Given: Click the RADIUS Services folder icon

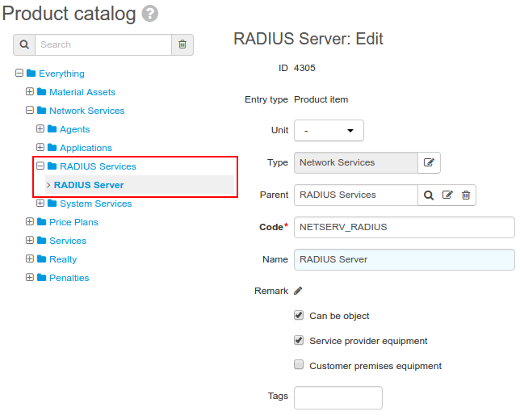Looking at the screenshot, I should coord(52,166).
